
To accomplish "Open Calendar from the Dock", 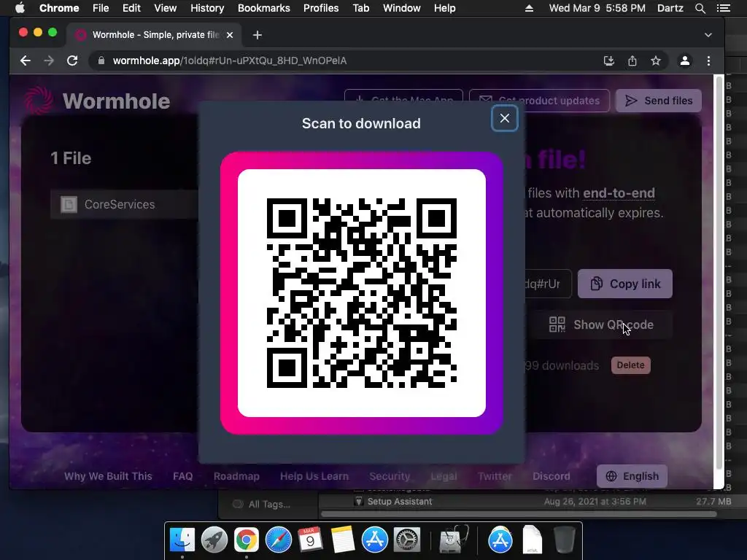I will [310, 540].
